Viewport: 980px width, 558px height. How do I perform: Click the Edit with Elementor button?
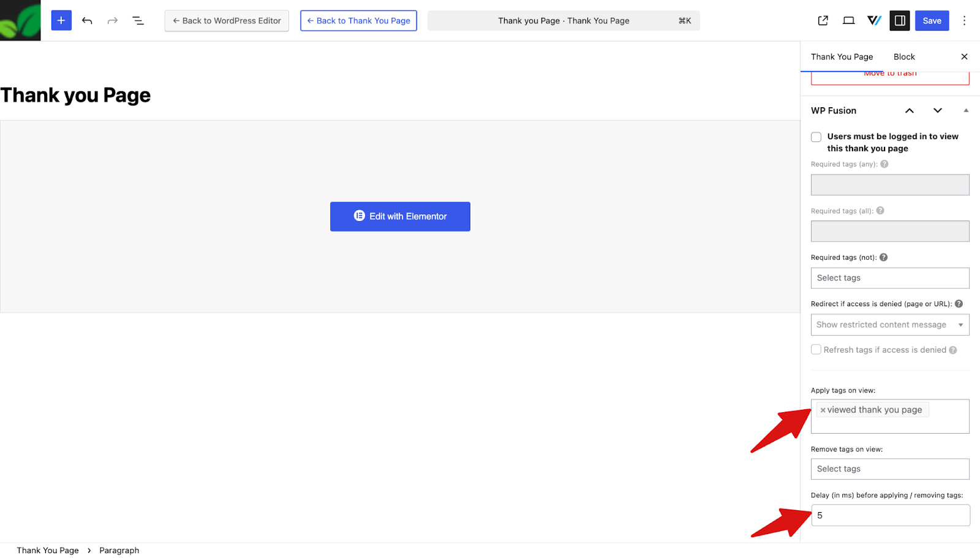click(400, 216)
